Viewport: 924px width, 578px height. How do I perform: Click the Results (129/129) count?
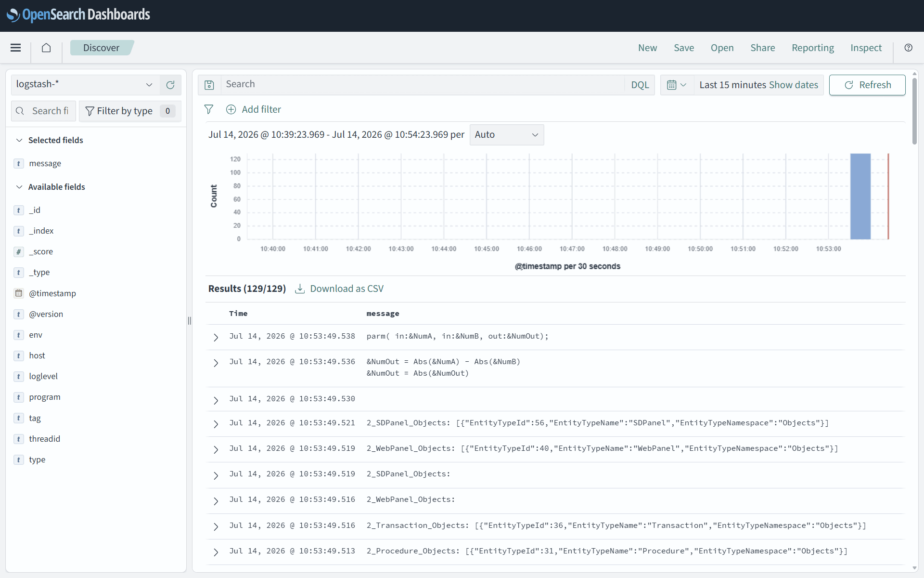247,289
